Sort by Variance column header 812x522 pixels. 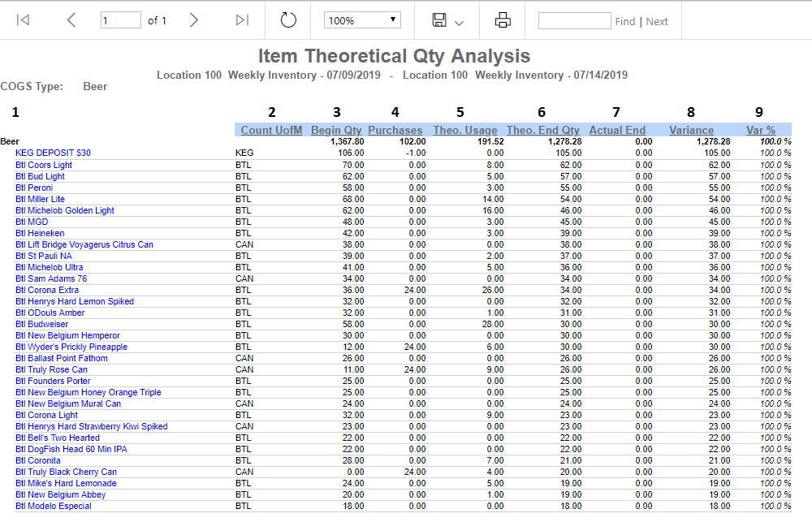point(691,130)
